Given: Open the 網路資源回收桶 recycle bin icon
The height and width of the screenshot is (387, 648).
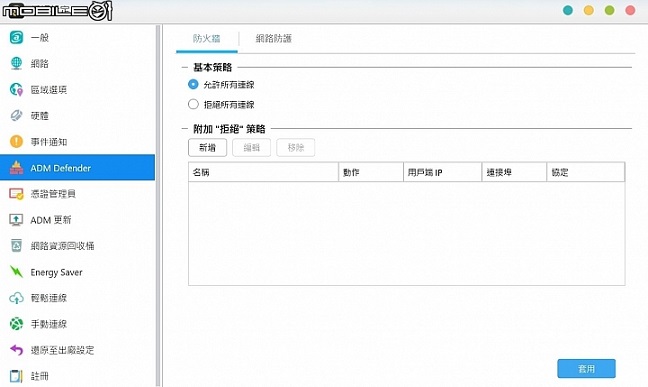Looking at the screenshot, I should point(17,246).
